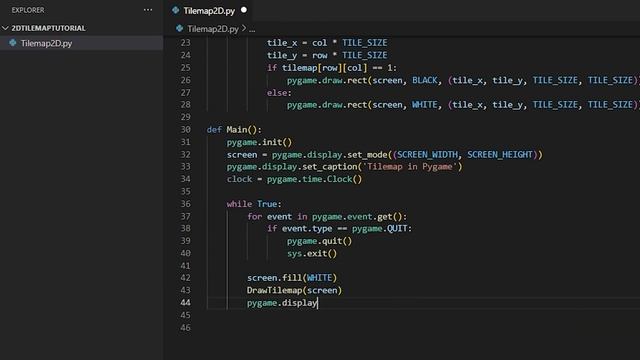
Task: Click line number 30 in the gutter
Action: (x=185, y=130)
